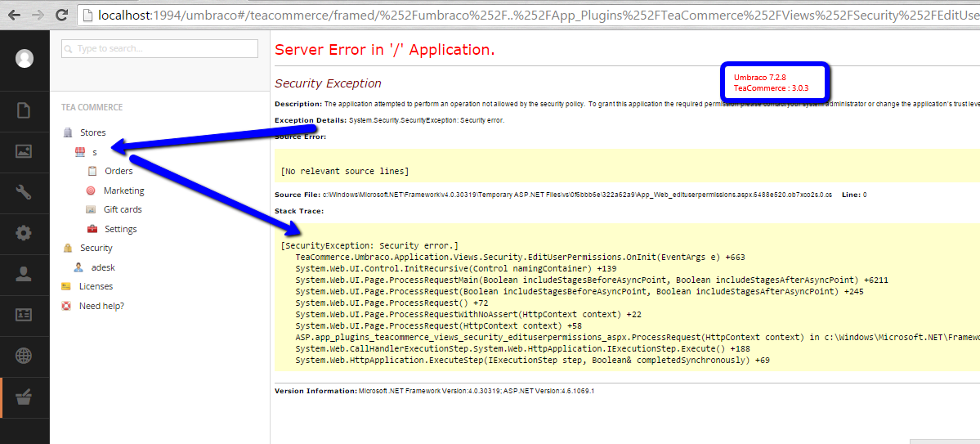This screenshot has width=980, height=444.
Task: Open the Tea Commerce section icon
Action: (24, 397)
